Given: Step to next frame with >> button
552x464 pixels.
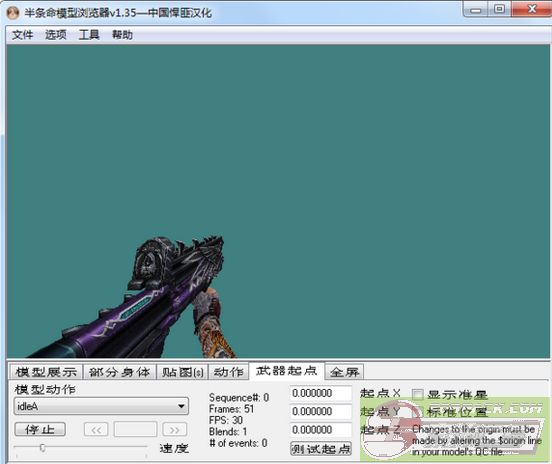Looking at the screenshot, I should tap(175, 429).
